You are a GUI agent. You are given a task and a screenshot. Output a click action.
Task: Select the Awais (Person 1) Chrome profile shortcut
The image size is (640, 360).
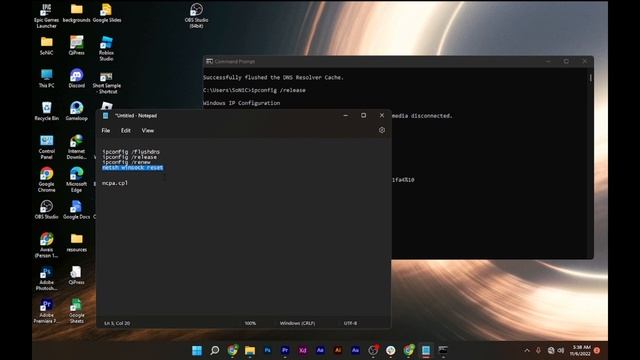click(x=46, y=245)
